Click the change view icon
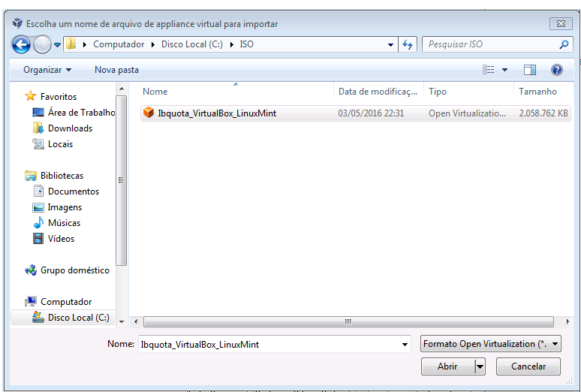This screenshot has width=581, height=392. (x=489, y=69)
